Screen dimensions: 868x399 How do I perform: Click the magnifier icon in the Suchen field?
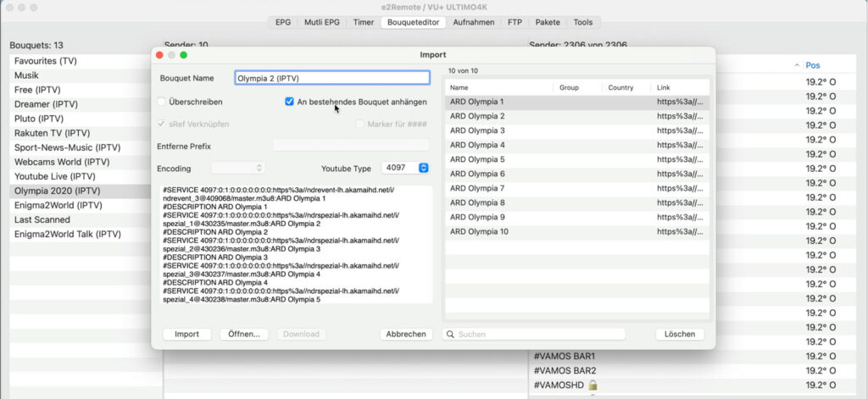pos(449,335)
